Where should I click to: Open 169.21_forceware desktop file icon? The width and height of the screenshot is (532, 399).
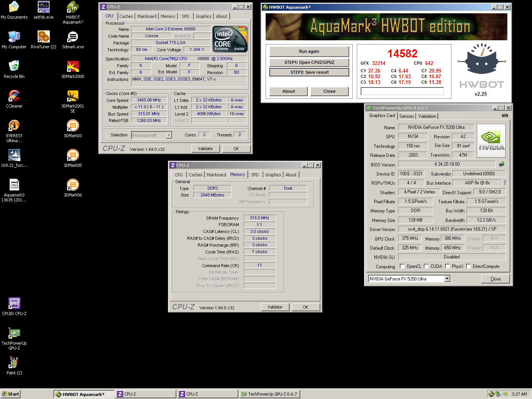(14, 159)
